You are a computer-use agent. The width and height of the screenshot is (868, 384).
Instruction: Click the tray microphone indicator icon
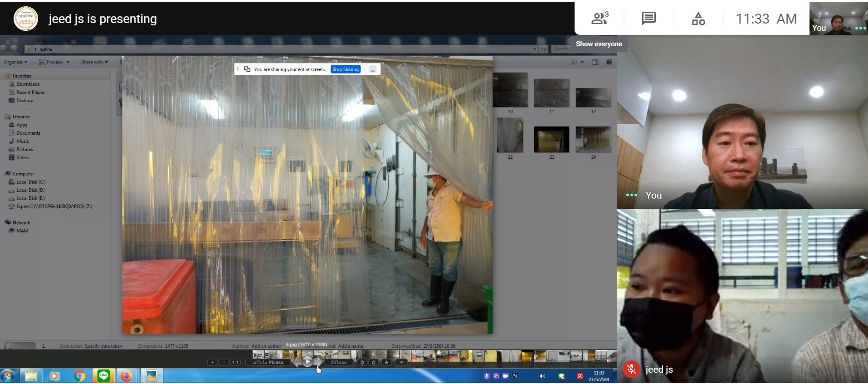click(x=487, y=376)
